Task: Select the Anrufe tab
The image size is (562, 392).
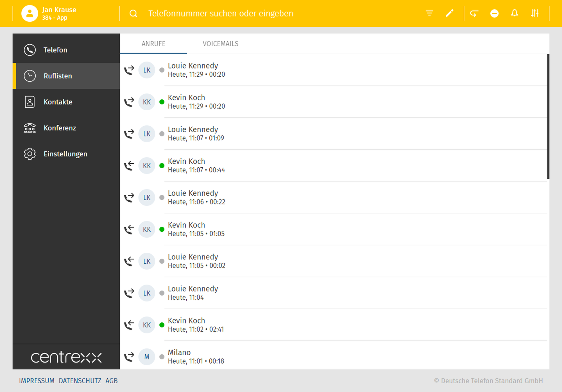Action: click(153, 44)
